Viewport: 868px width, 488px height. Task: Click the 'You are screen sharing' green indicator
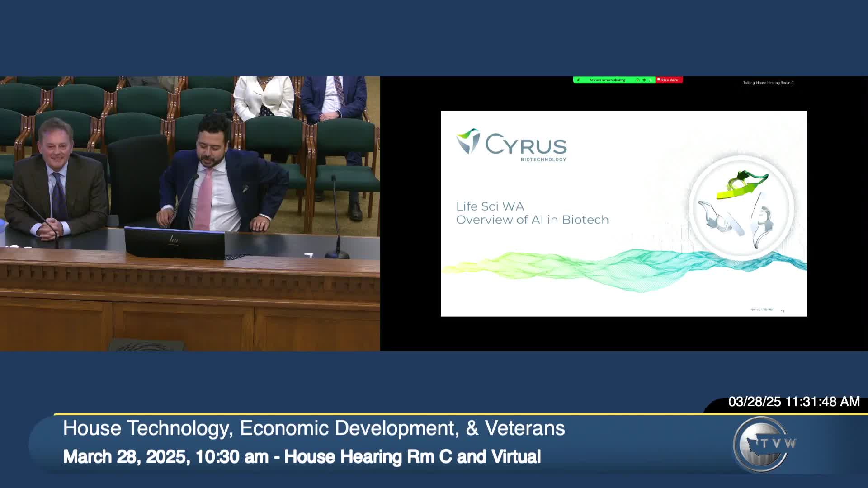[x=607, y=80]
